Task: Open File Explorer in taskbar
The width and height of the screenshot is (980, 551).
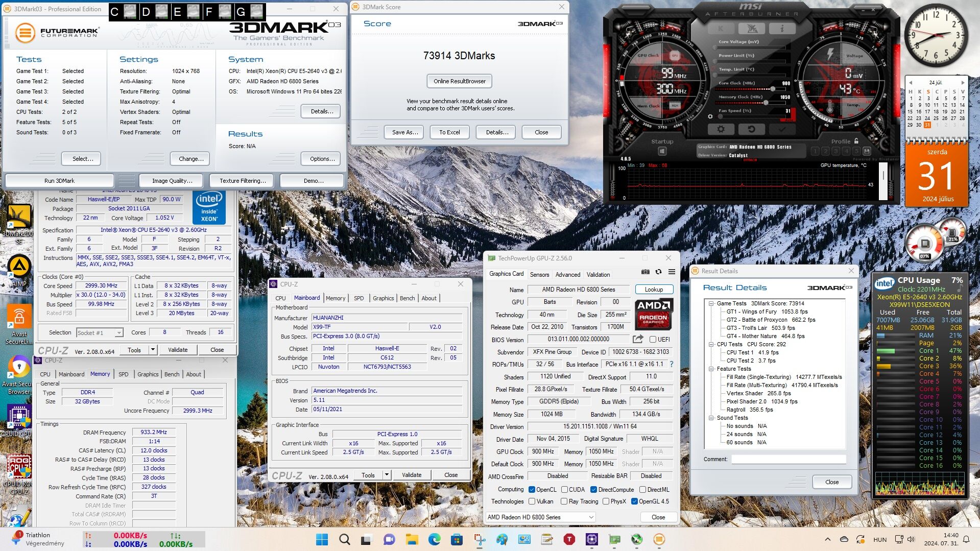Action: pyautogui.click(x=412, y=539)
